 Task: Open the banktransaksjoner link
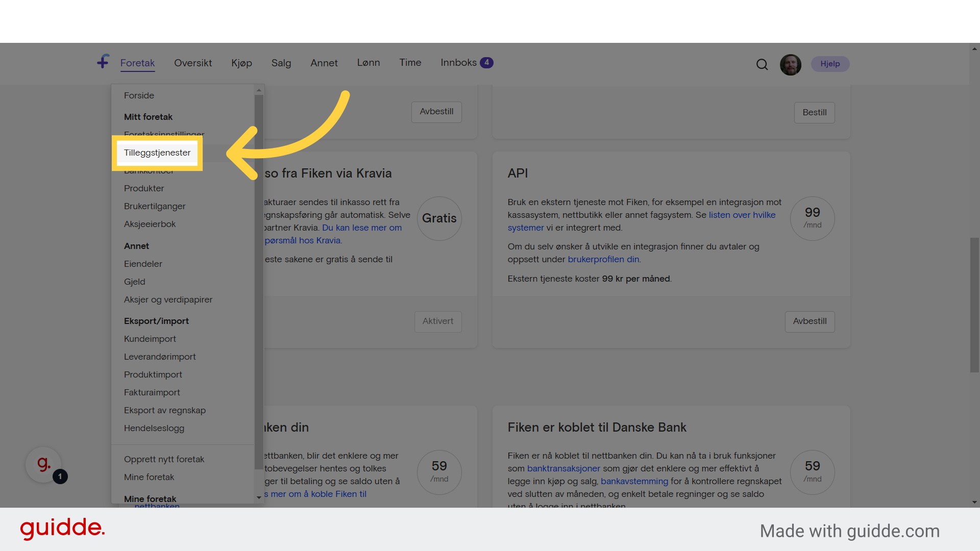(x=563, y=468)
